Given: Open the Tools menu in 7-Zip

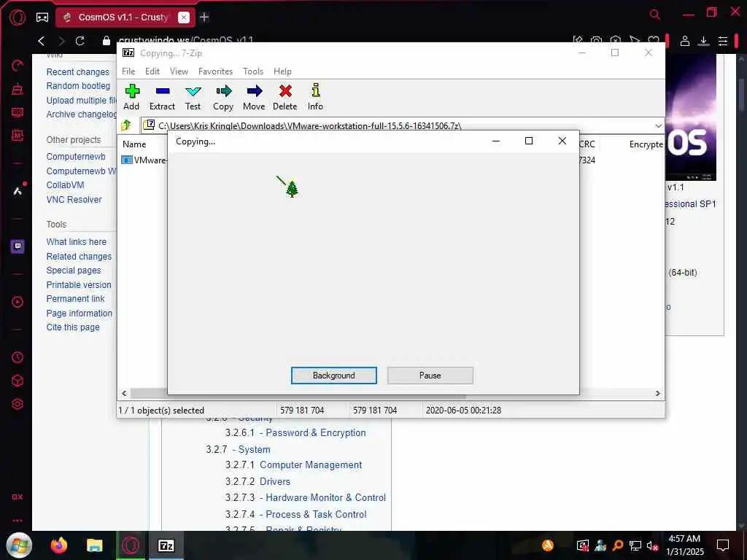Looking at the screenshot, I should [253, 71].
